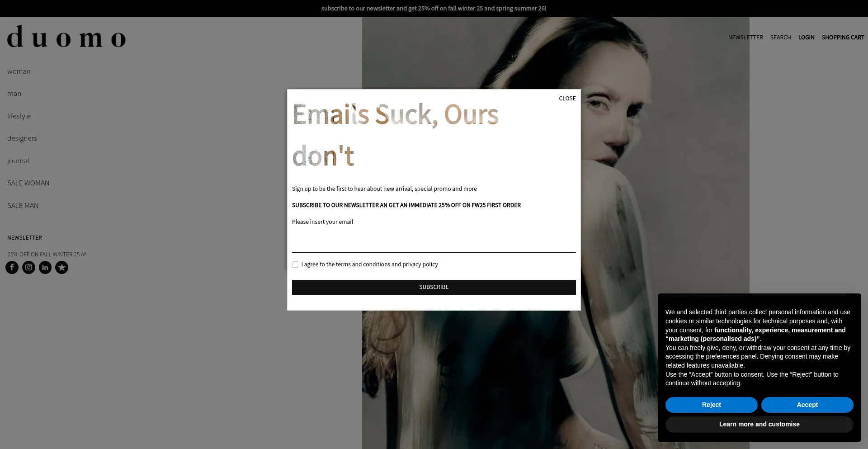Click the duomo logo
Image resolution: width=868 pixels, height=449 pixels.
[x=66, y=37]
